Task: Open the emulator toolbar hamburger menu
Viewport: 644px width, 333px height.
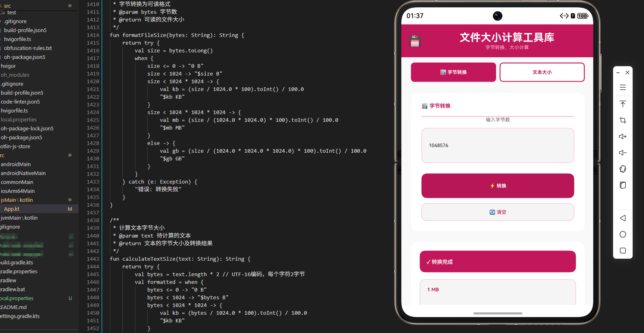Action: tap(622, 87)
